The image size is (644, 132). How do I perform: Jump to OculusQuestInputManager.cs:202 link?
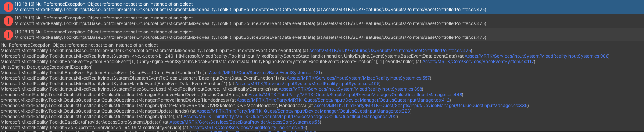pos(290,117)
